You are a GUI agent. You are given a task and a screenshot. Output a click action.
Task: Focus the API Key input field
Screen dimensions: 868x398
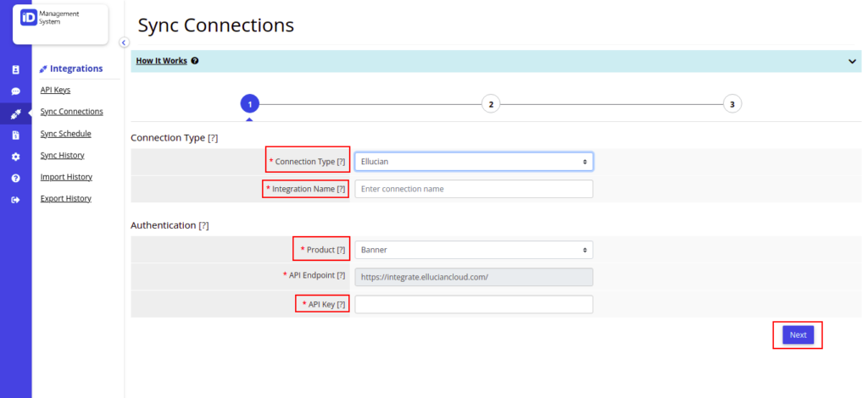coord(474,304)
